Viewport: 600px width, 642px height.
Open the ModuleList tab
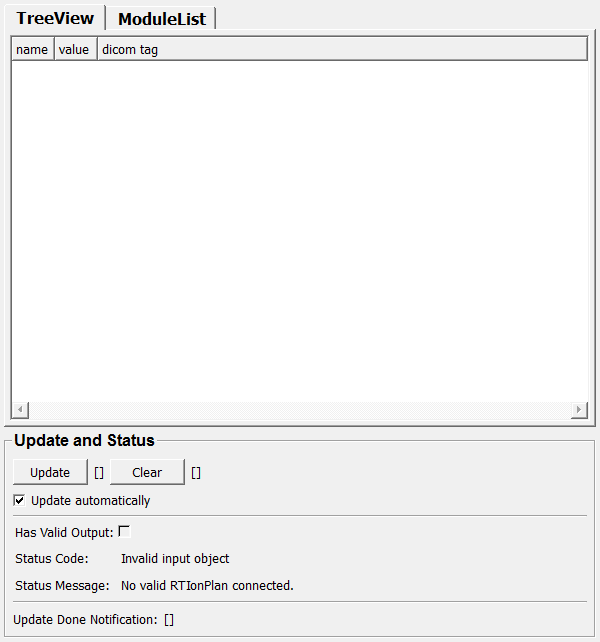pos(161,19)
